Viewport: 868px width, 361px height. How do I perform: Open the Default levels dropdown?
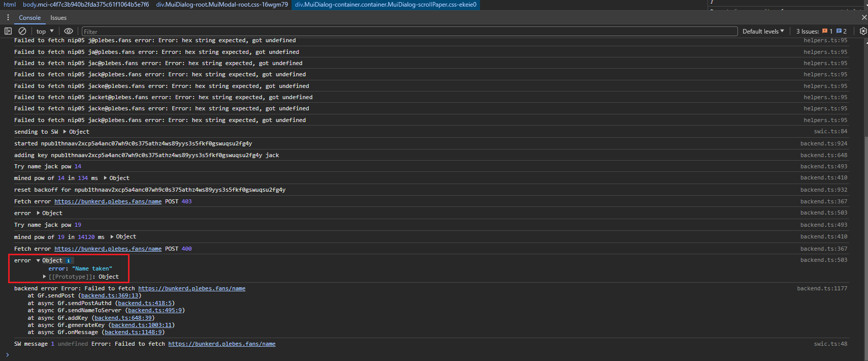point(763,31)
